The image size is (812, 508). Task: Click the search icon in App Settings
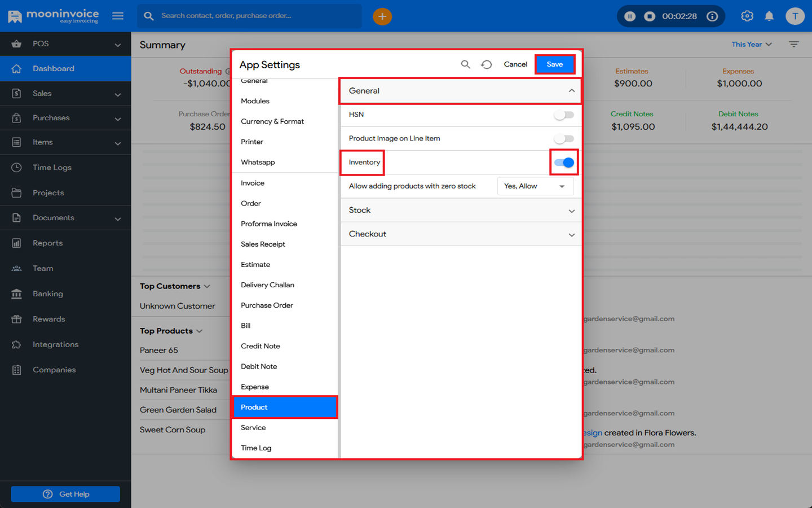pos(465,64)
